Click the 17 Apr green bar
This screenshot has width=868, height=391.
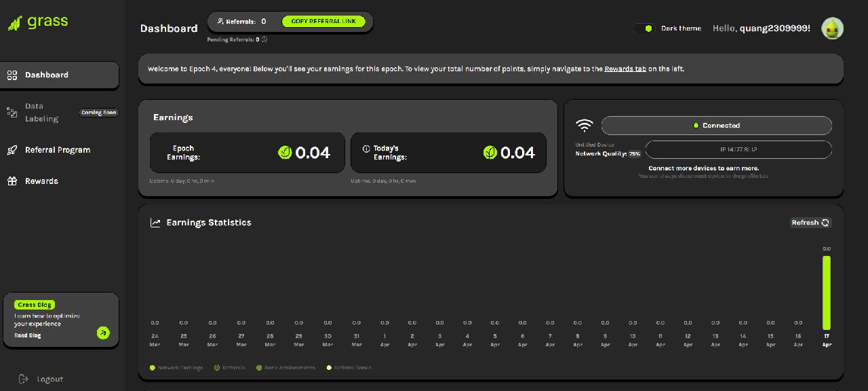click(826, 293)
